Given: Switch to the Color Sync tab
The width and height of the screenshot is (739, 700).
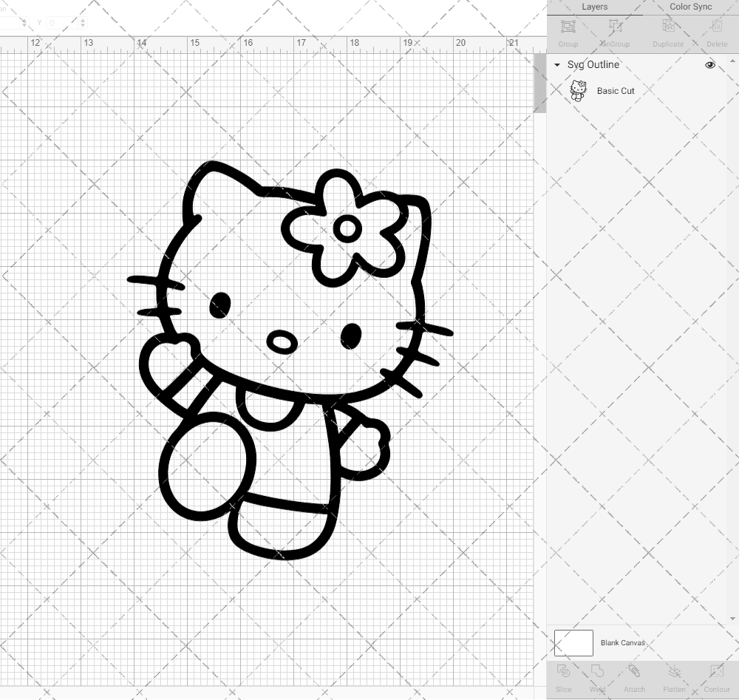Looking at the screenshot, I should pos(689,7).
